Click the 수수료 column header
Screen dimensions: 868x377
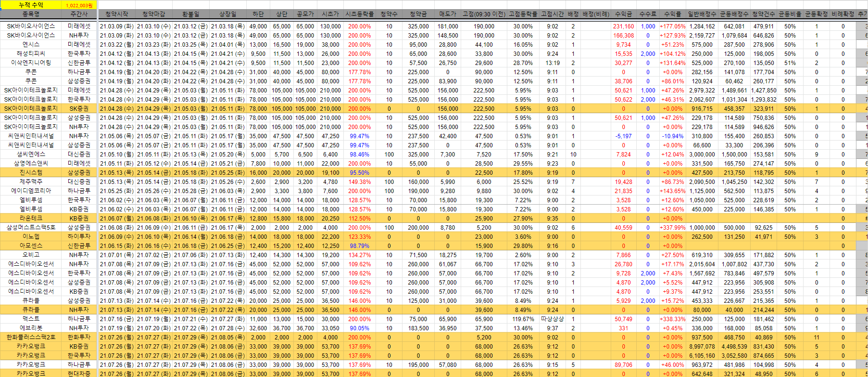click(648, 14)
